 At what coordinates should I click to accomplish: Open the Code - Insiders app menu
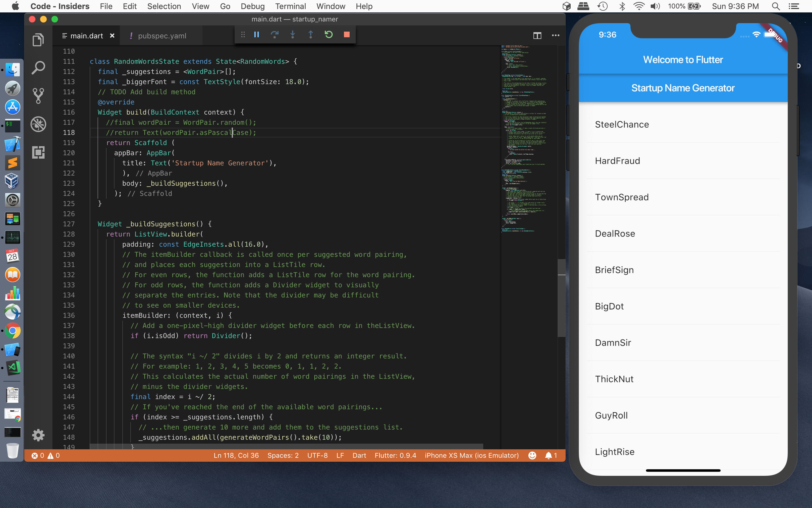click(60, 6)
